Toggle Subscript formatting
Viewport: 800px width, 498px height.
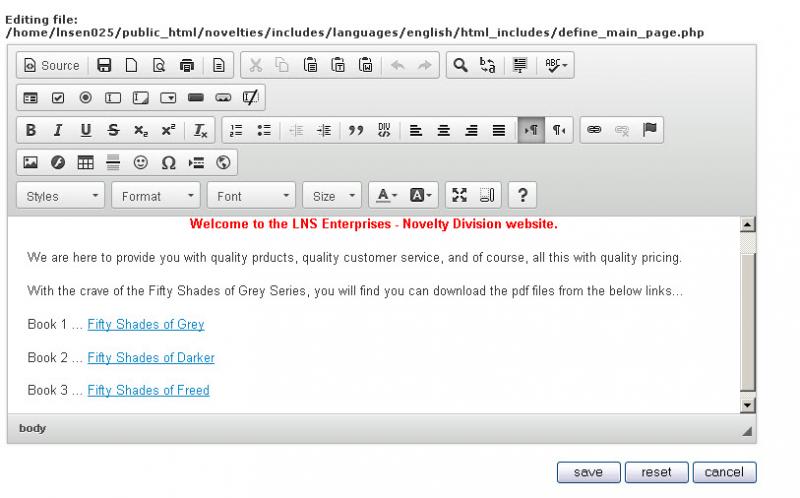[x=141, y=130]
